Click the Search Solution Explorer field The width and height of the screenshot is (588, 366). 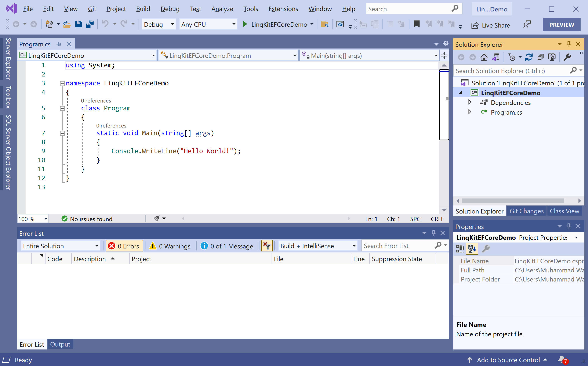510,71
